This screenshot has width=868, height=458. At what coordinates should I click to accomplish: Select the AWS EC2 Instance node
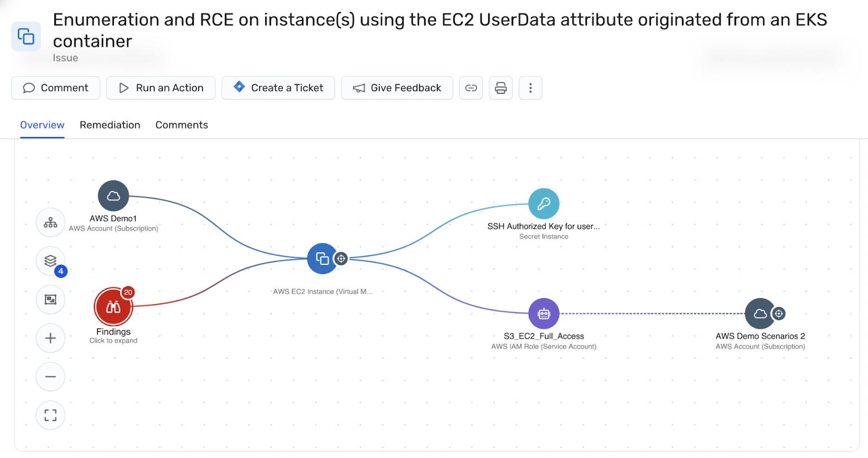323,259
